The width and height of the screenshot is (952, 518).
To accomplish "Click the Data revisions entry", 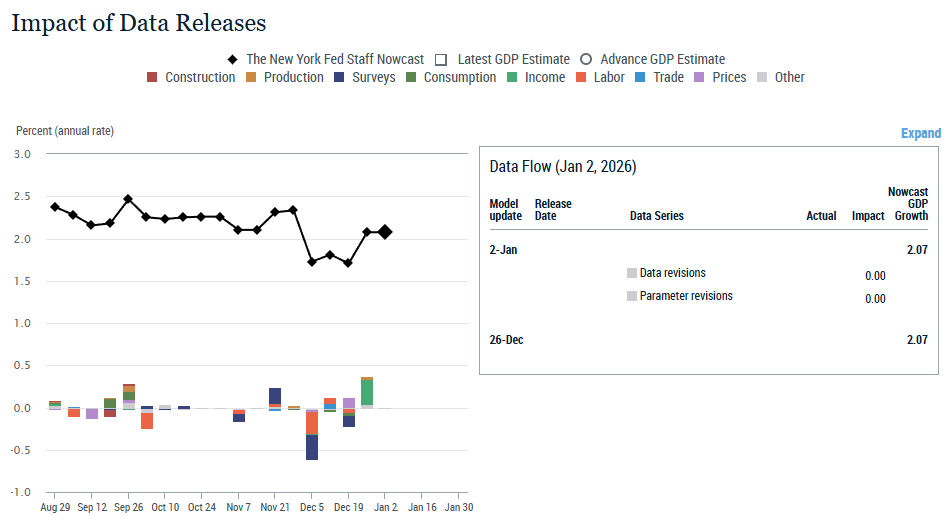I will click(x=672, y=273).
